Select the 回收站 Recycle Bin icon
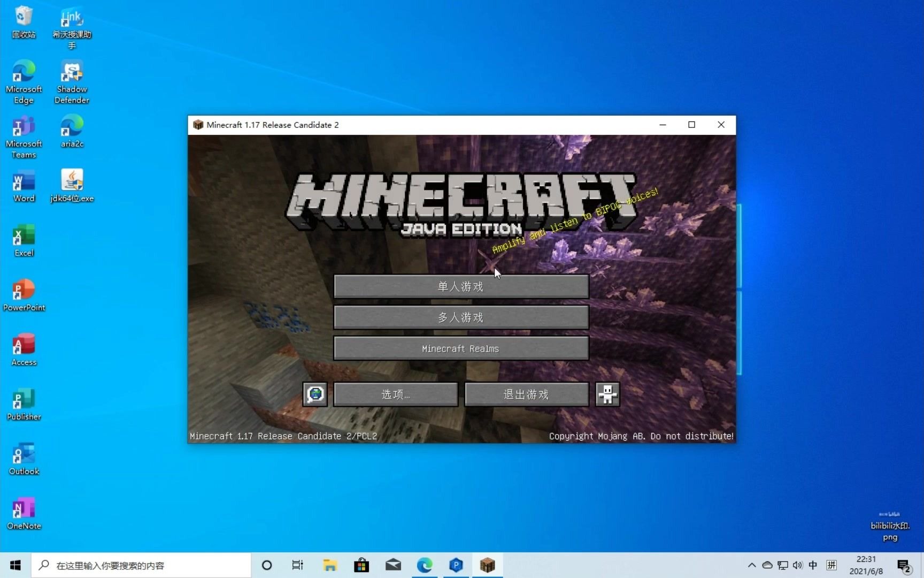Screen dimensions: 924x578 pyautogui.click(x=24, y=22)
